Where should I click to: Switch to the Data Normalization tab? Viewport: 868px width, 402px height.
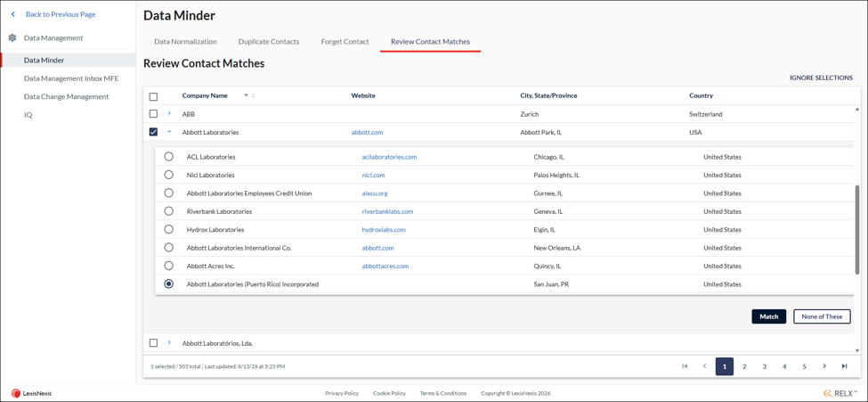(185, 42)
